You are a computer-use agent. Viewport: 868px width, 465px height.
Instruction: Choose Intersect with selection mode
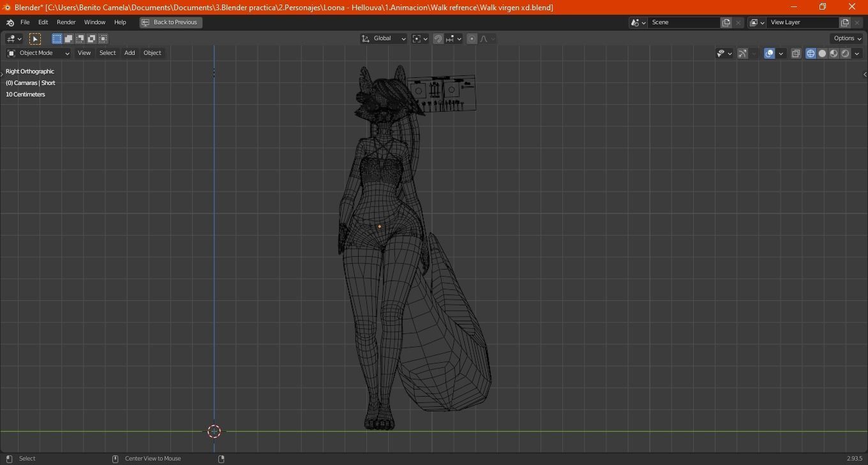point(103,39)
